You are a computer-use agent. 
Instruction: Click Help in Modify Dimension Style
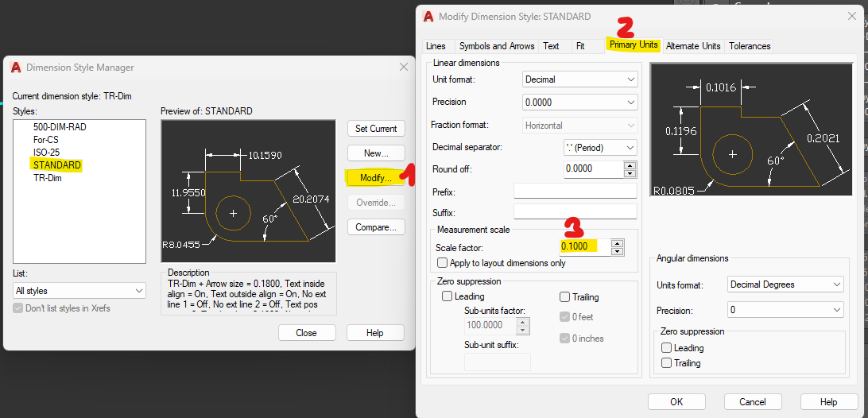(x=829, y=402)
